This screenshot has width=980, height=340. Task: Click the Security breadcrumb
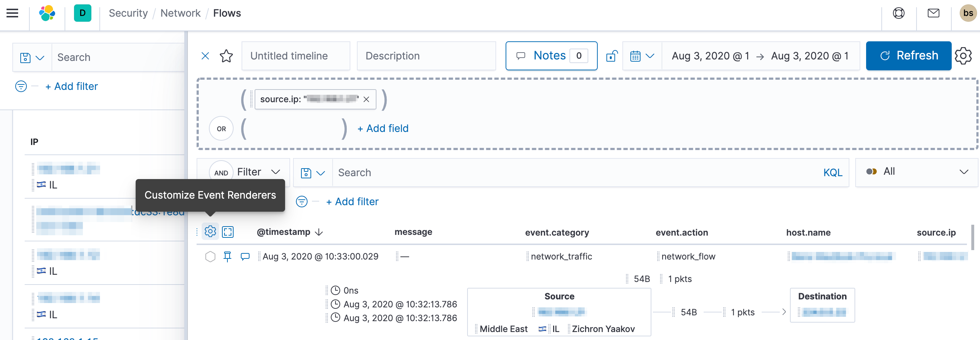click(x=128, y=13)
